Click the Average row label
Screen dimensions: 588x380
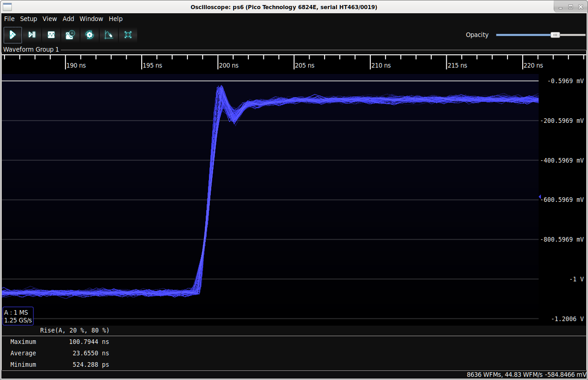click(x=23, y=353)
